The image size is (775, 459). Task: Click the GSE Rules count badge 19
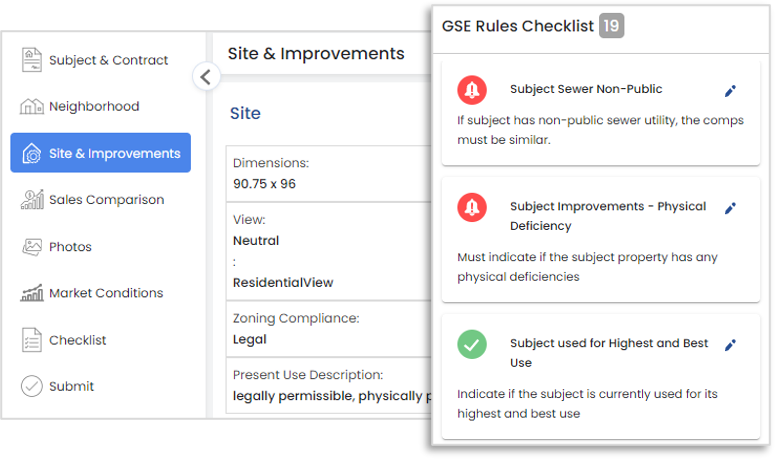pos(611,26)
